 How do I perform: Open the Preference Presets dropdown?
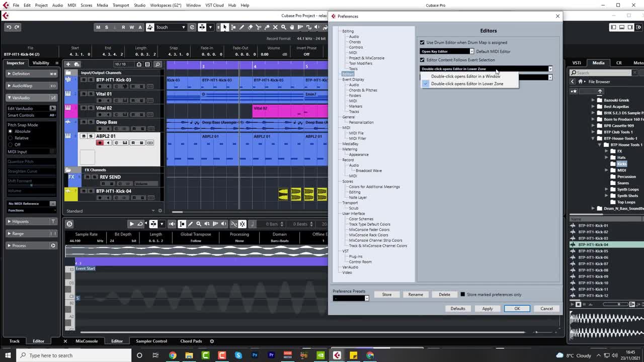tap(351, 298)
